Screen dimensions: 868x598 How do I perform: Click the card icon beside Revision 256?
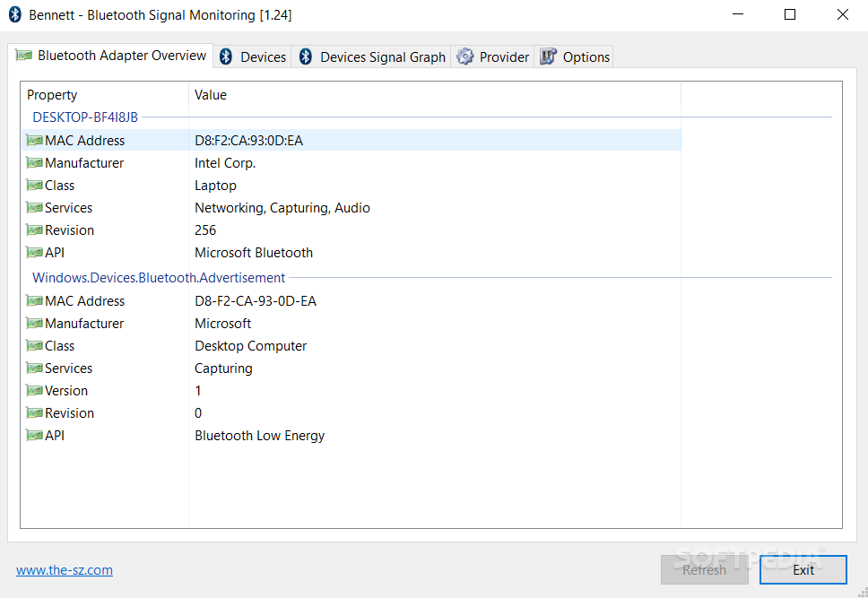pos(35,230)
